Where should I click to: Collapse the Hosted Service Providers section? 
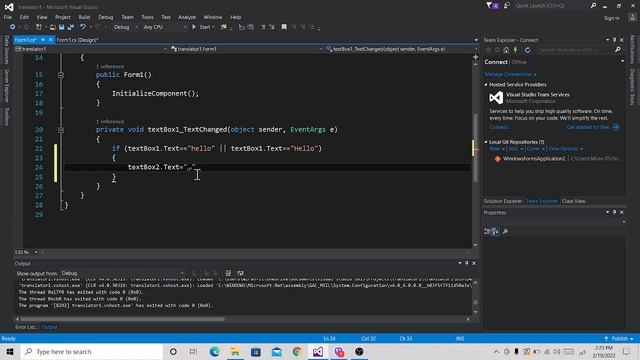point(486,84)
